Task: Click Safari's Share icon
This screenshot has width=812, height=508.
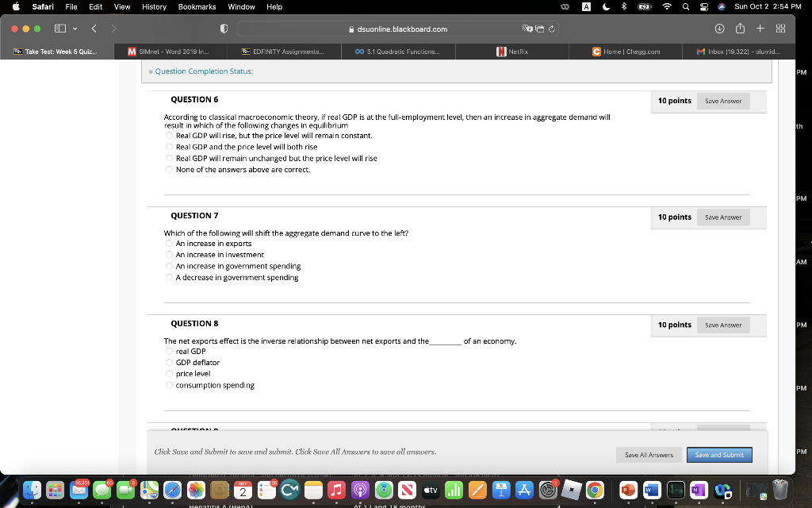Action: point(740,29)
